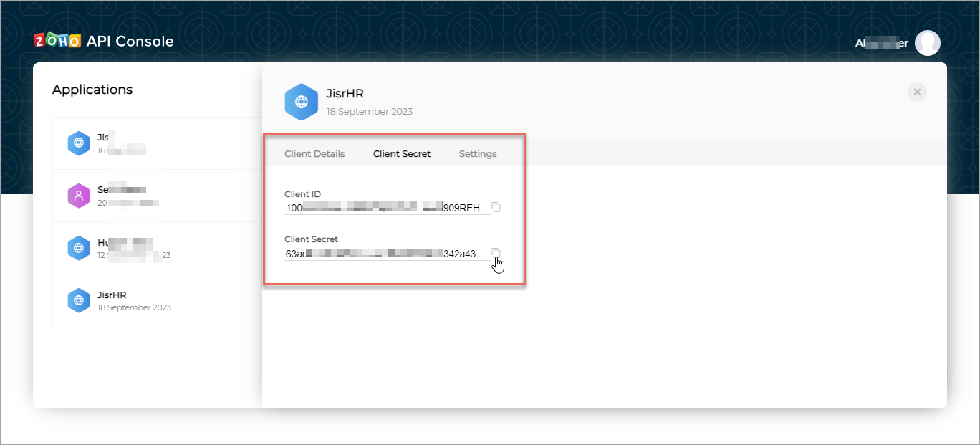Click the Client Secret text field
This screenshot has height=445, width=980.
(387, 254)
